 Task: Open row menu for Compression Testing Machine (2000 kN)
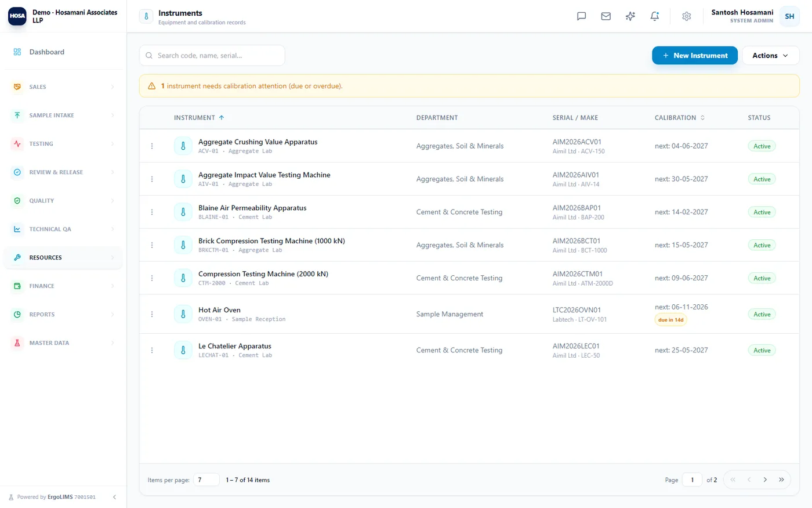pos(152,278)
